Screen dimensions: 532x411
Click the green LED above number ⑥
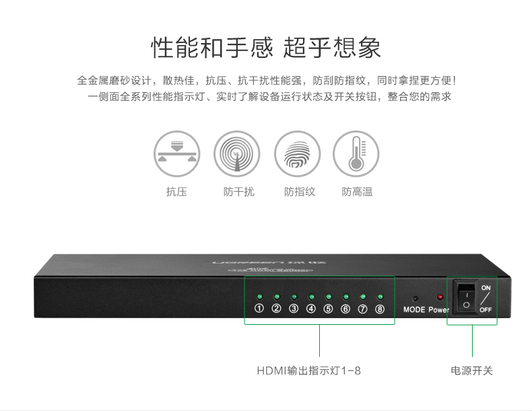coord(345,297)
